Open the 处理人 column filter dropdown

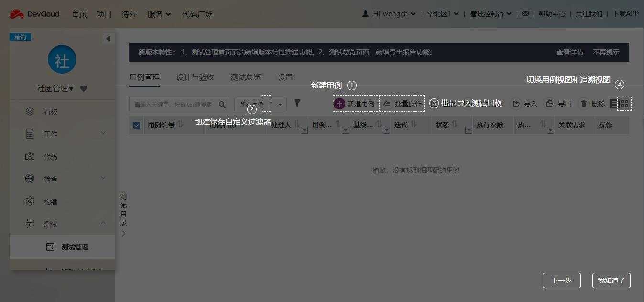[x=304, y=130]
